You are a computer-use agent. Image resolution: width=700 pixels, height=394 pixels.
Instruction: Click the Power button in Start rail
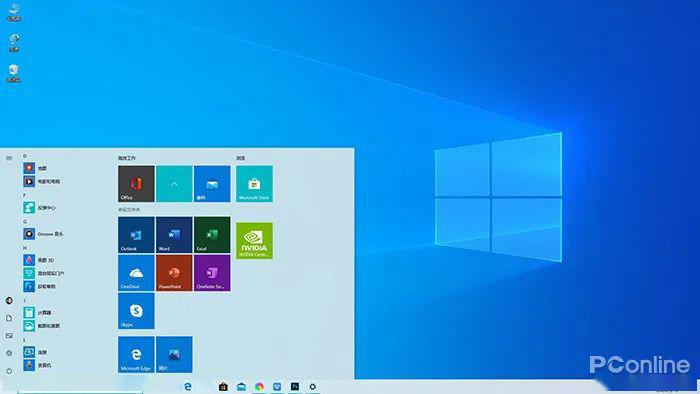[x=9, y=371]
